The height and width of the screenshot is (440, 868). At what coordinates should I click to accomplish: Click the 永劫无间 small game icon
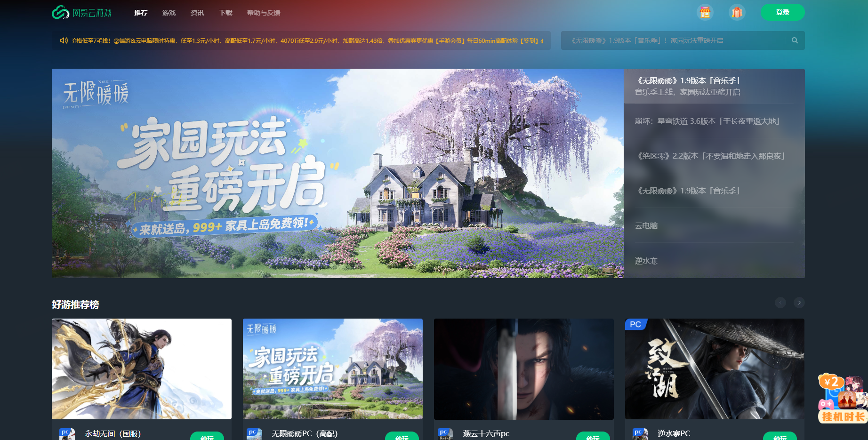pos(67,434)
